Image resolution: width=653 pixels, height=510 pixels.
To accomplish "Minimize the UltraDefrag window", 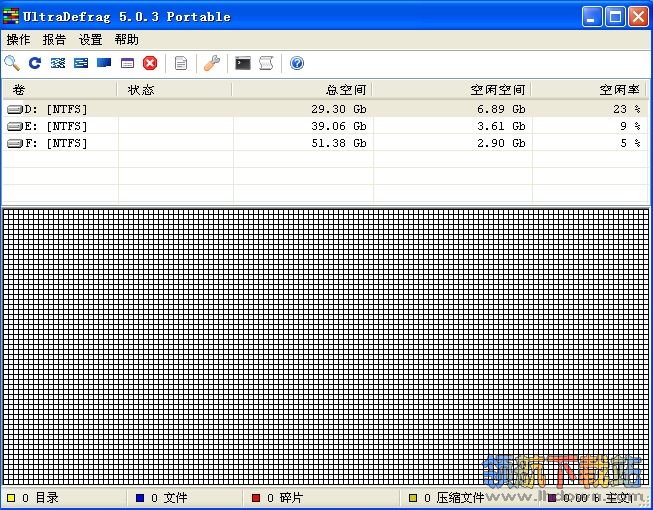I will pos(591,17).
